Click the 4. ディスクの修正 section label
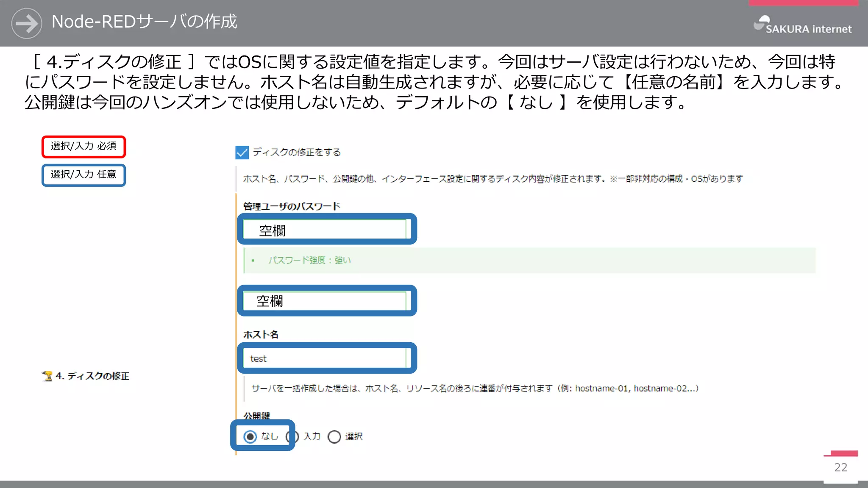This screenshot has height=488, width=868. tap(92, 376)
